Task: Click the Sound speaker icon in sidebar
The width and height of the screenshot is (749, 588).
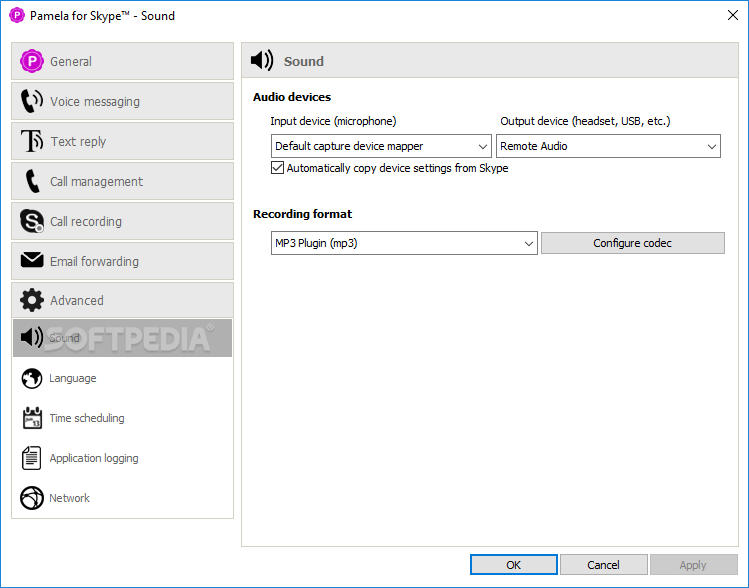Action: point(32,337)
